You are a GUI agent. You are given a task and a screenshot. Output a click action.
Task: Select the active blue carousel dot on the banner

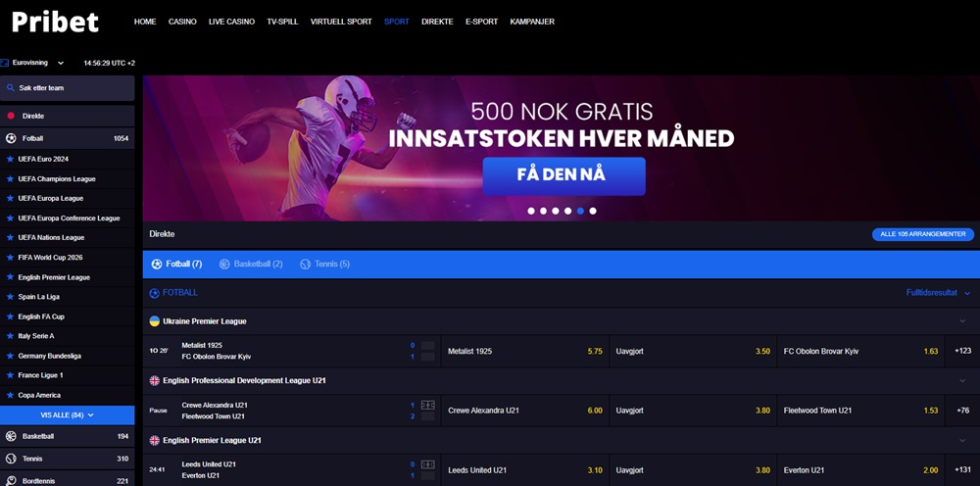point(580,211)
